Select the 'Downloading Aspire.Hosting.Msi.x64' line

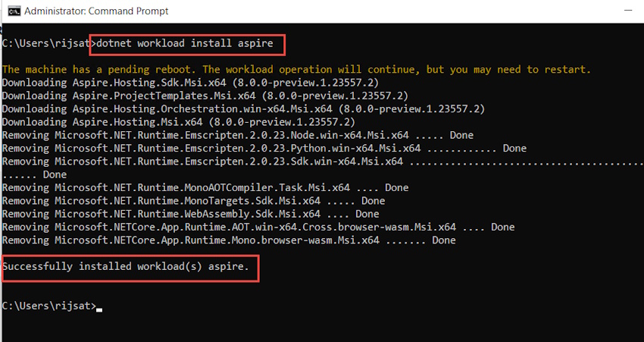pos(178,122)
